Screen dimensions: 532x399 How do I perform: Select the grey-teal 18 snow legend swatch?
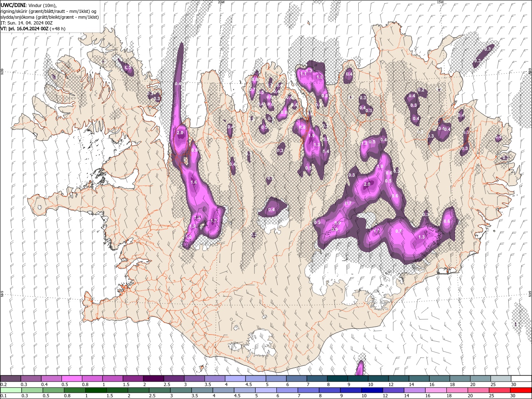click(460, 379)
